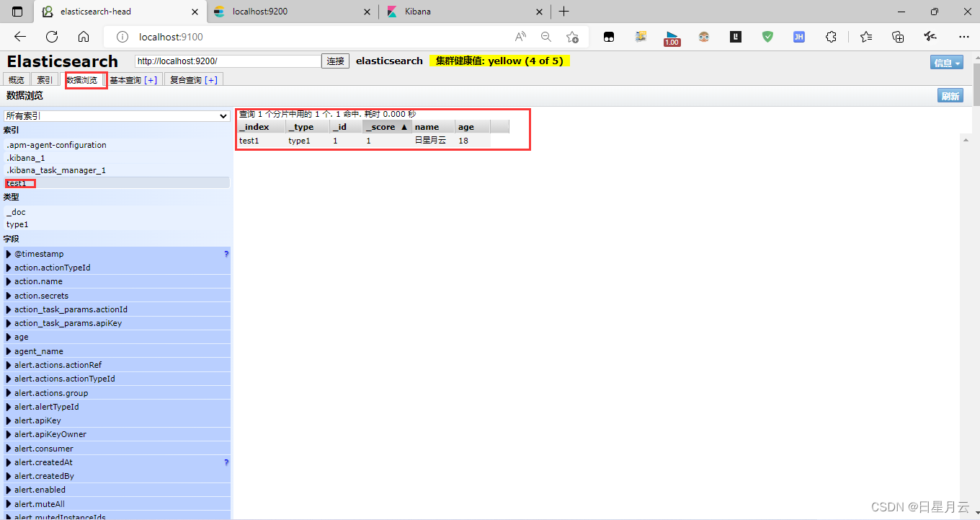Open tab actions menu icon
980x520 pixels.
click(x=17, y=12)
